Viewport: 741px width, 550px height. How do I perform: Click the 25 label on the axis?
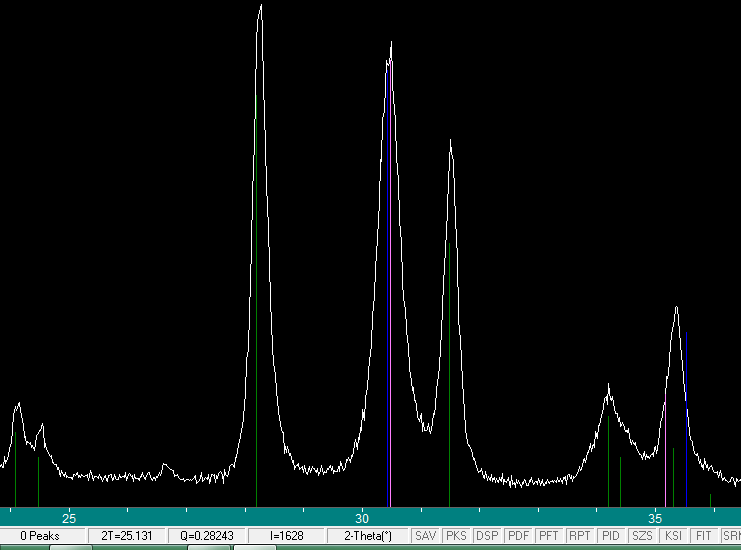[x=69, y=519]
